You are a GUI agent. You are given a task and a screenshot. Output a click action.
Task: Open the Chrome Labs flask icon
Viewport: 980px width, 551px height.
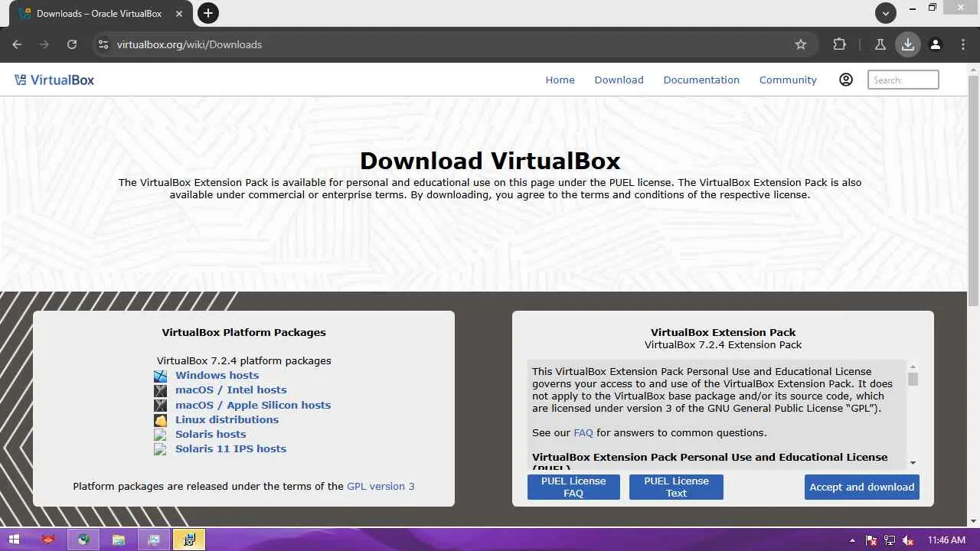pos(880,44)
